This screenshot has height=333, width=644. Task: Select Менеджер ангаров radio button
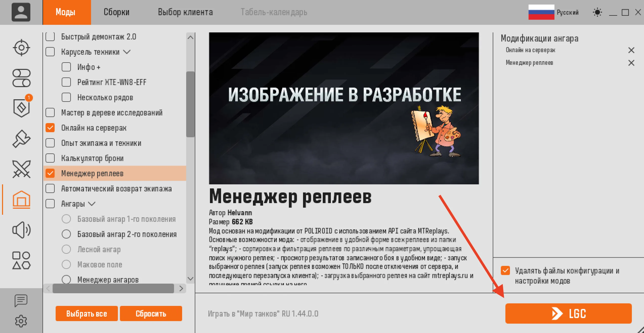coord(66,280)
